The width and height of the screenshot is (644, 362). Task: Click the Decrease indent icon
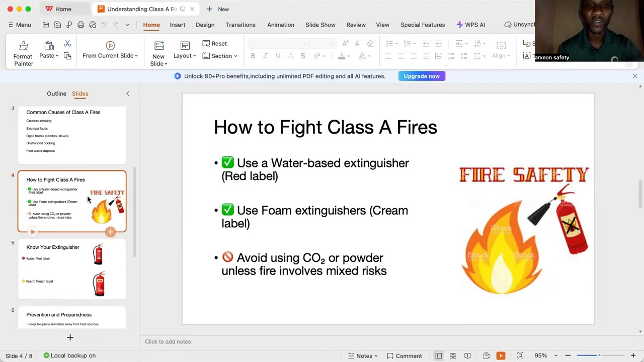click(426, 44)
